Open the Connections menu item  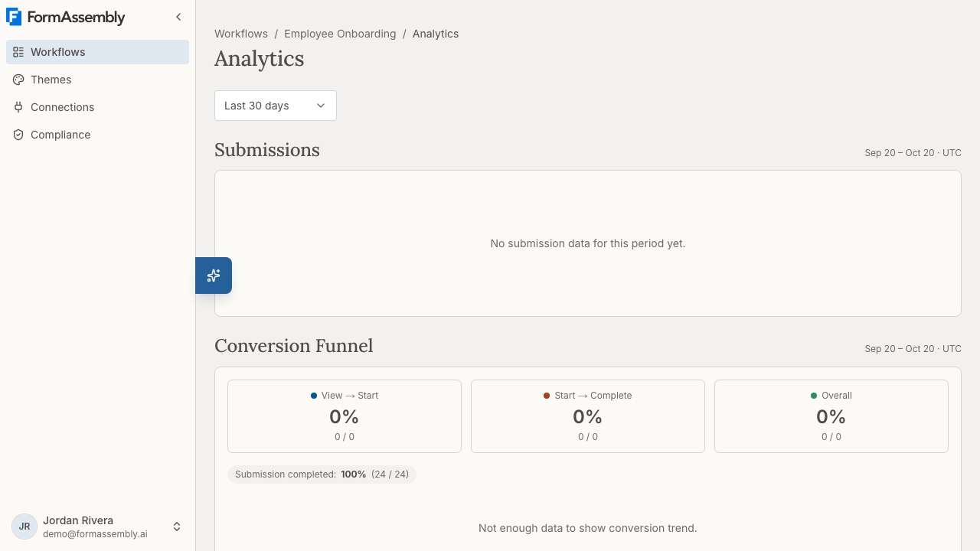(x=98, y=107)
